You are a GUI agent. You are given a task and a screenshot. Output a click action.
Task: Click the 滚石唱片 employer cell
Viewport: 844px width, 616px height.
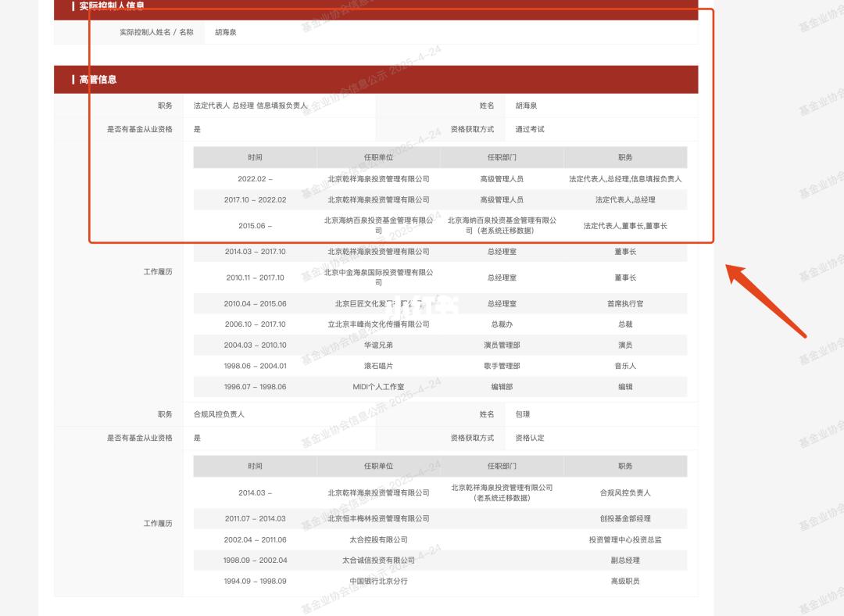tap(378, 366)
